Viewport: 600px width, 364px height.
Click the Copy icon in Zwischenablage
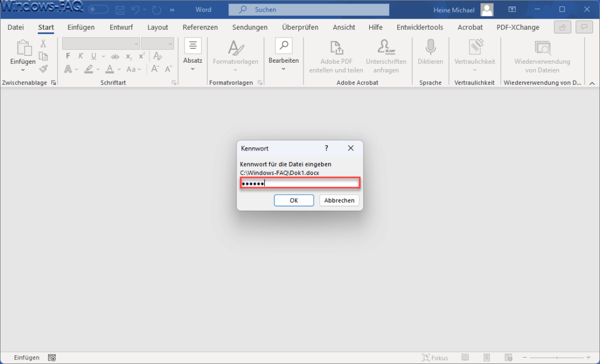click(x=43, y=56)
